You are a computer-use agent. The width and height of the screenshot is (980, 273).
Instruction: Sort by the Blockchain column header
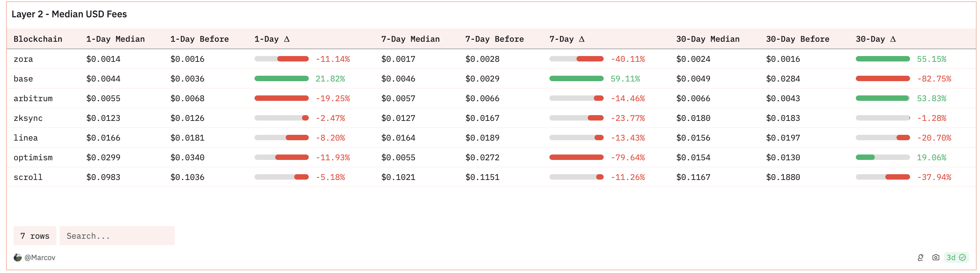(38, 39)
